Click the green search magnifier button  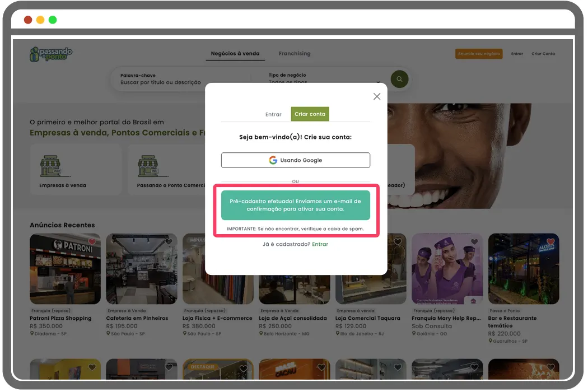(399, 79)
